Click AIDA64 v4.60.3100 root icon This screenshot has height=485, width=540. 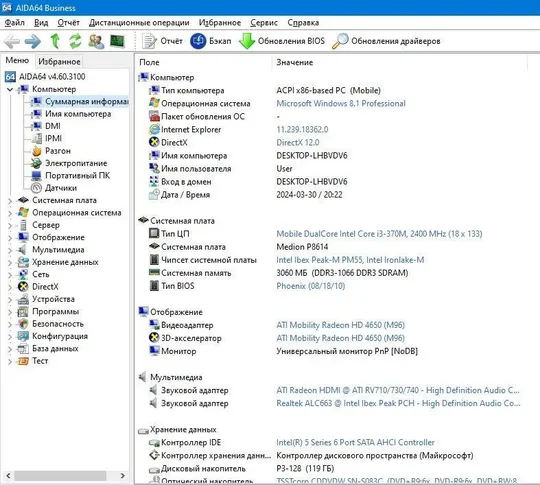point(10,77)
